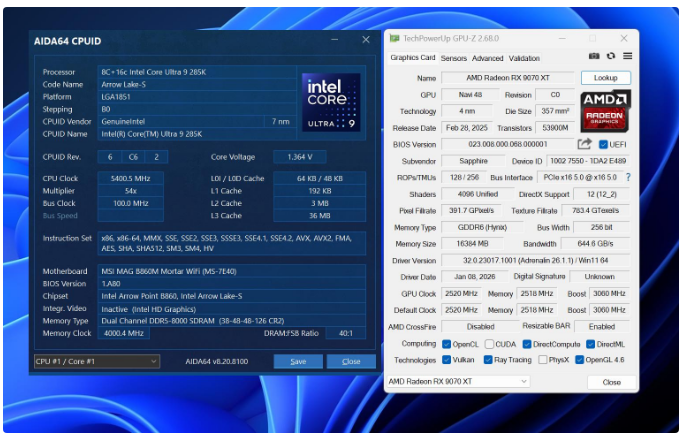Click the BIOS export share icon
Image resolution: width=683 pixels, height=439 pixels.
coord(584,144)
